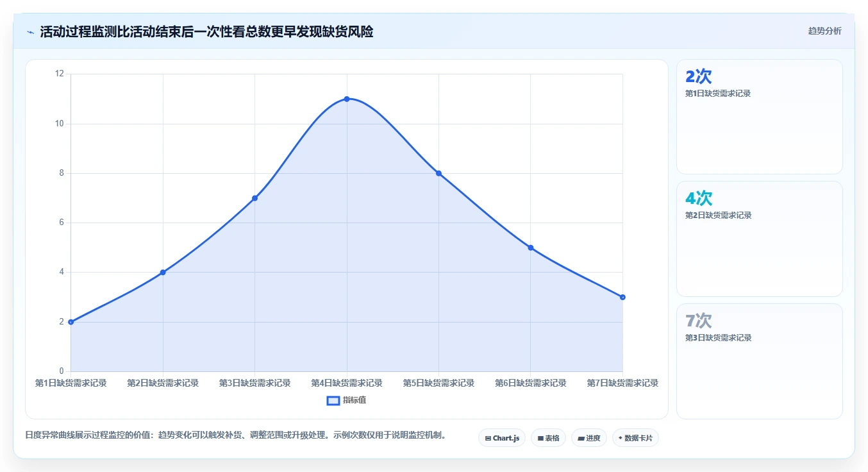The height and width of the screenshot is (472, 868).
Task: Click the y-axis value 12
Action: coord(60,74)
